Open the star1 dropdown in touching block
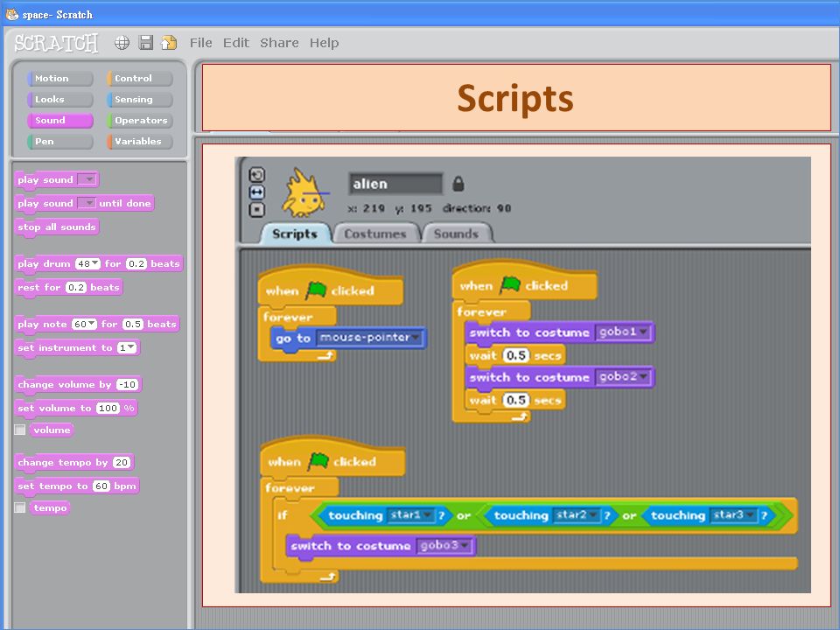 (x=410, y=515)
